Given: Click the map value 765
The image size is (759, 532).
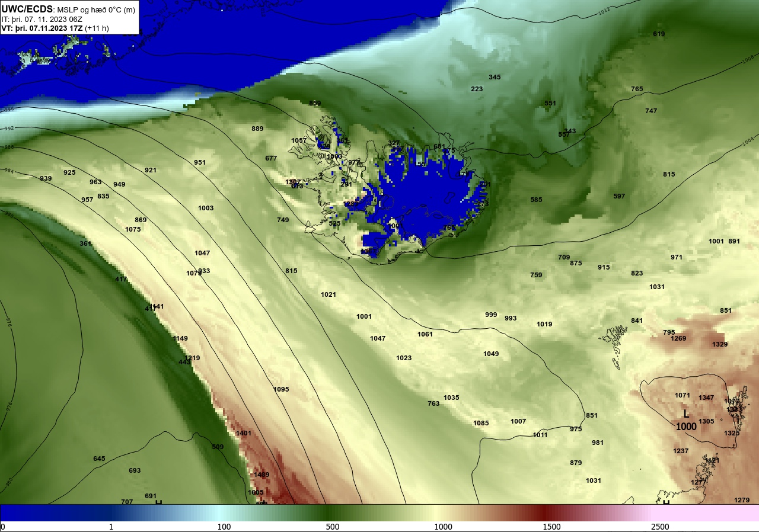Looking at the screenshot, I should pos(637,89).
